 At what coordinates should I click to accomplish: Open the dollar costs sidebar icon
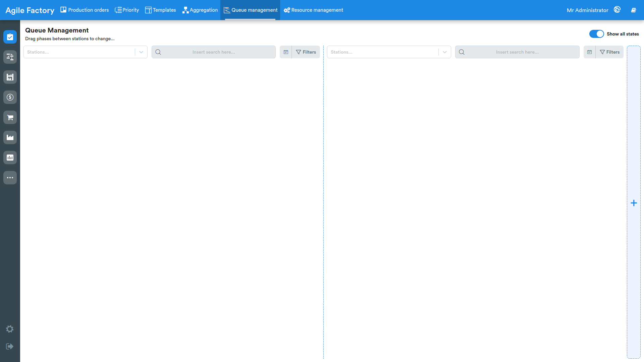coord(10,97)
